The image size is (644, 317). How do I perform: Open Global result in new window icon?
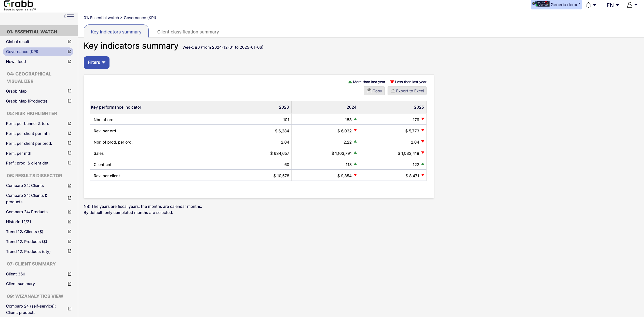[70, 42]
